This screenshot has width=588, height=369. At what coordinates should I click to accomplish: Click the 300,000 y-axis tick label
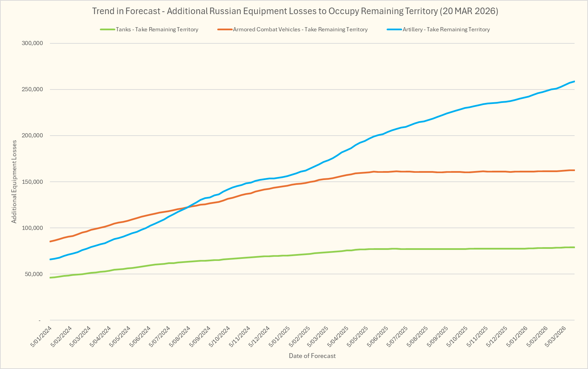tap(32, 43)
